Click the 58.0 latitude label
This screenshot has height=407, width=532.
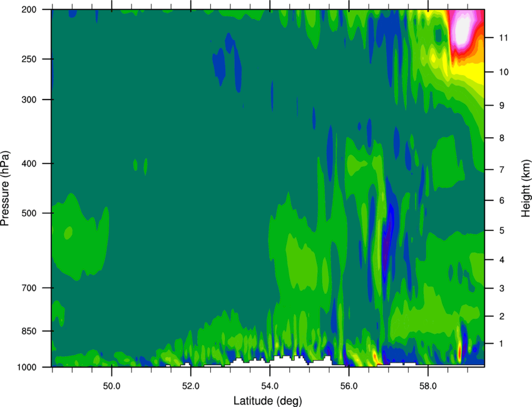(428, 386)
